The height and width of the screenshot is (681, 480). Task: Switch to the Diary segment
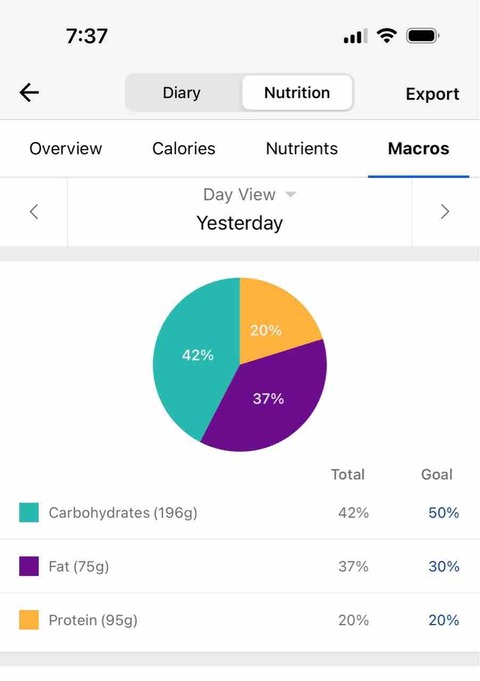[x=182, y=93]
